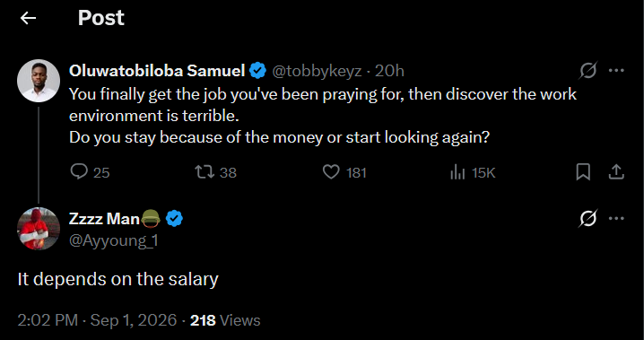Viewport: 644px width, 340px height.
Task: Share Oluwatobiloba Samuel's post via share icon
Action: tap(616, 172)
